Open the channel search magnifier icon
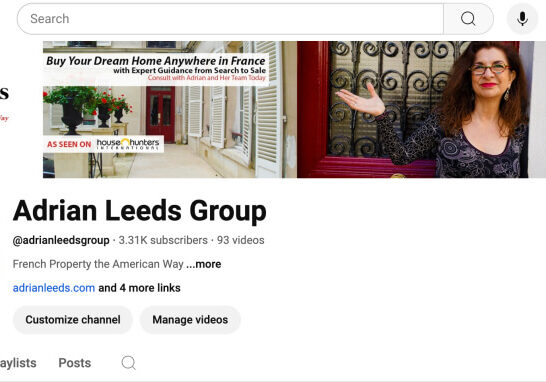Screen dimensions: 546x382 coord(128,363)
